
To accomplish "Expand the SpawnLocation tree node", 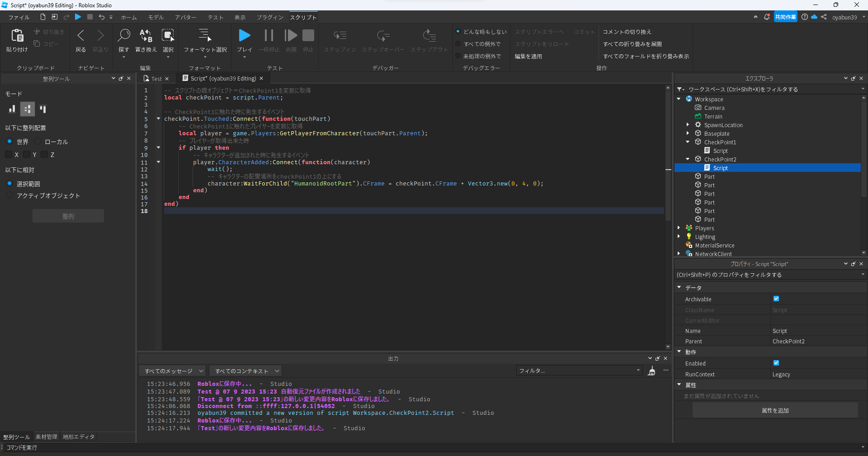I will point(688,124).
